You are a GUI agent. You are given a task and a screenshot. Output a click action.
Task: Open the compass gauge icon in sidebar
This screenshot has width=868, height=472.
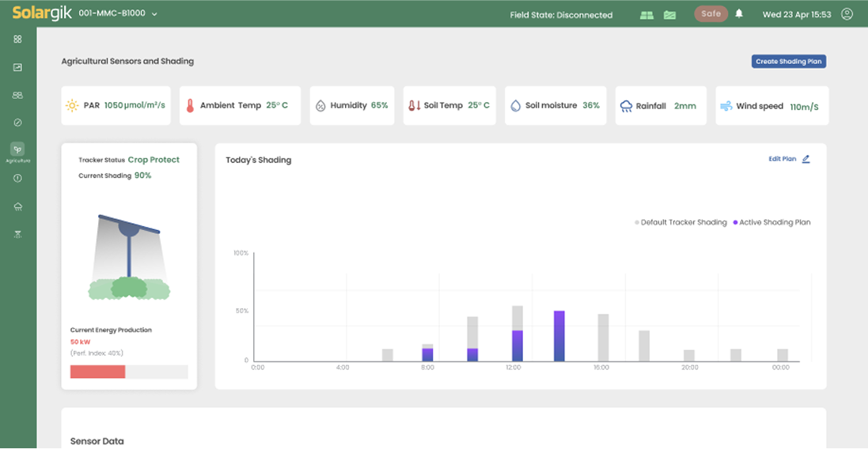click(x=17, y=123)
